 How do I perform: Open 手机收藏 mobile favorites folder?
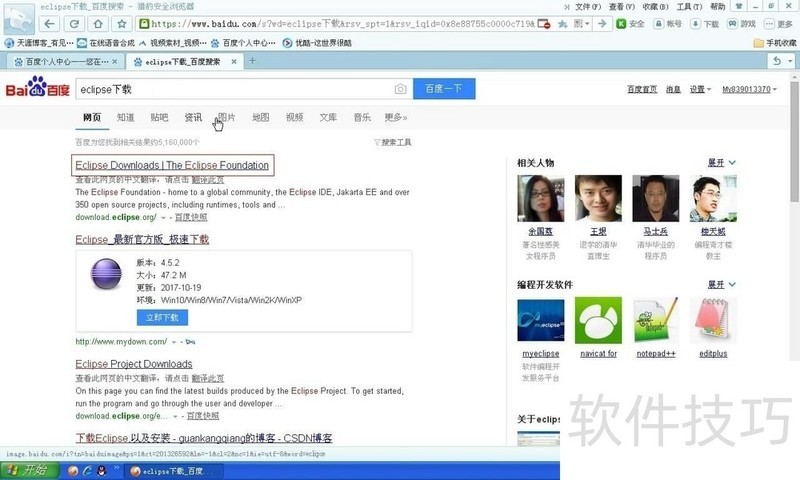pyautogui.click(x=774, y=43)
